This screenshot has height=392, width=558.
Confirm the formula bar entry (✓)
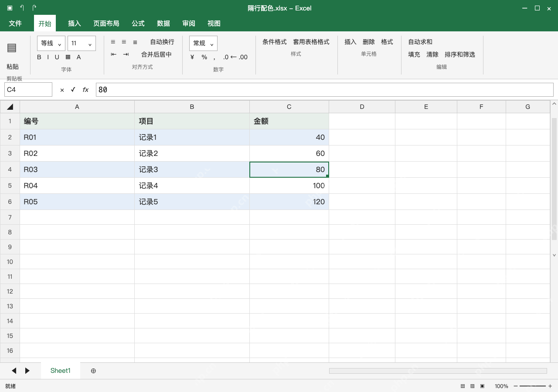coord(73,90)
